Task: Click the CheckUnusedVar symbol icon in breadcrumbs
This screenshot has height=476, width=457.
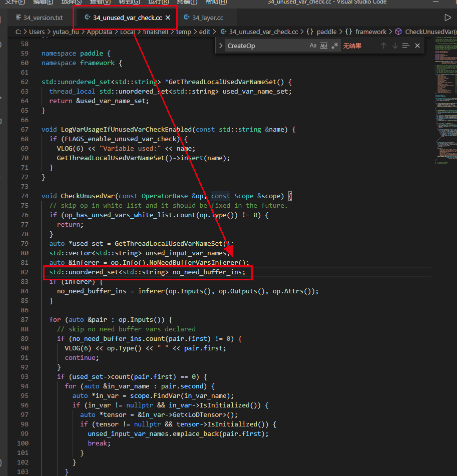Action: point(397,31)
